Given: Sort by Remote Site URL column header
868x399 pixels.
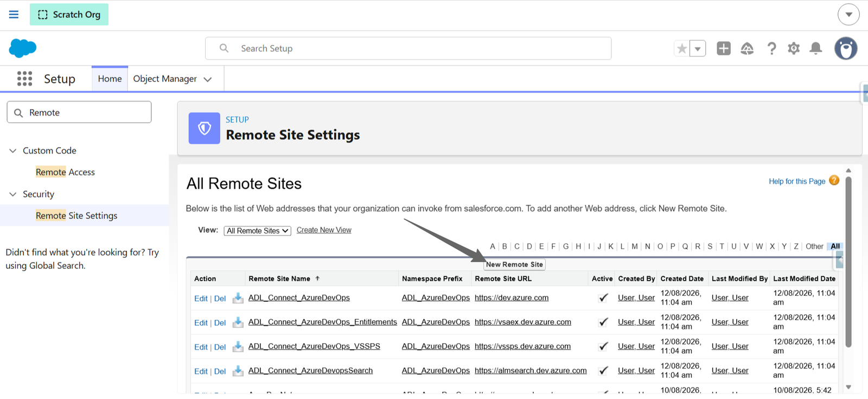Looking at the screenshot, I should 503,278.
